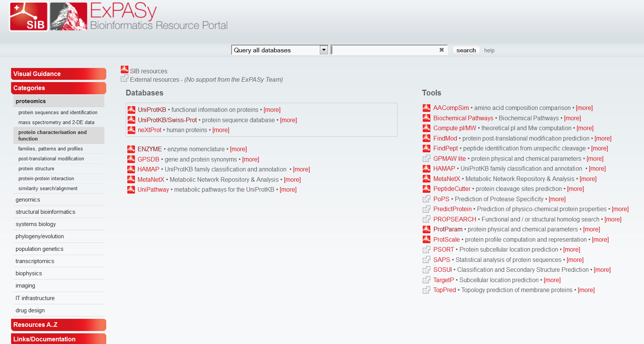
Task: Click the SIB icon beside Biochemical Pathways
Action: pos(427,118)
